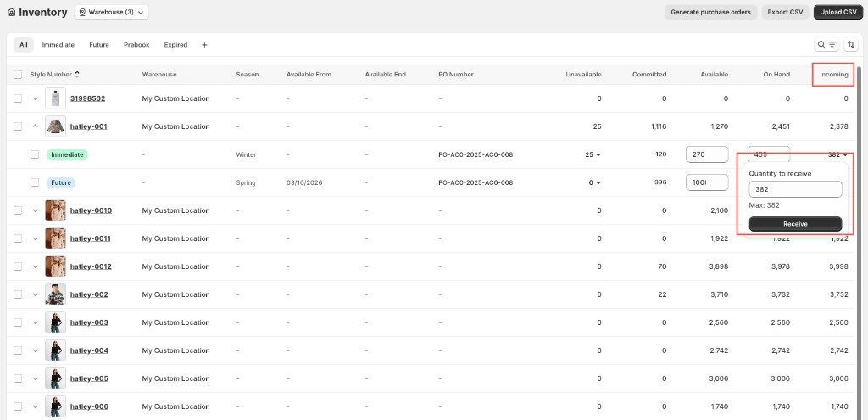Open product thumbnail for hatley-006
The height and width of the screenshot is (420, 868).
55,406
